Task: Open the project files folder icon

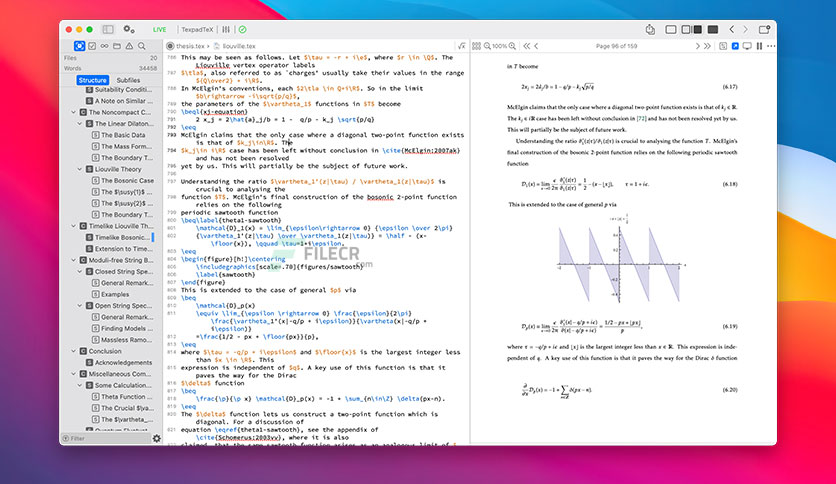Action: coord(117,46)
